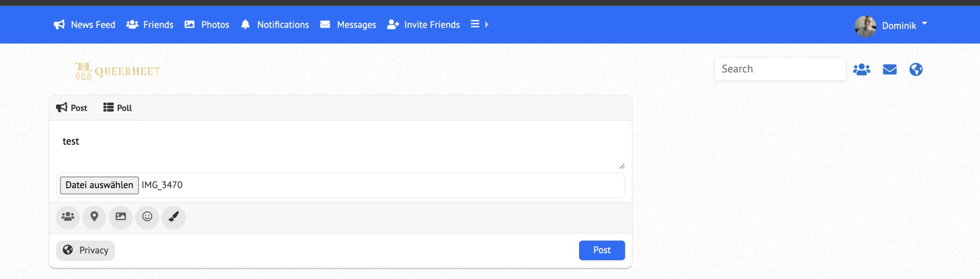
Task: Select the Post tab in composer
Action: click(72, 108)
